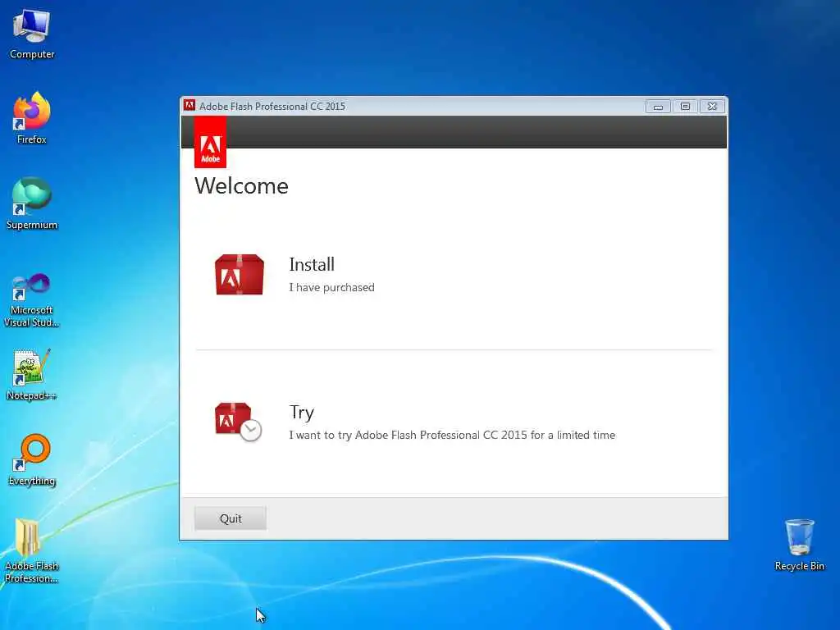Click the red Adobe logo badge
The width and height of the screenshot is (840, 630).
[210, 143]
